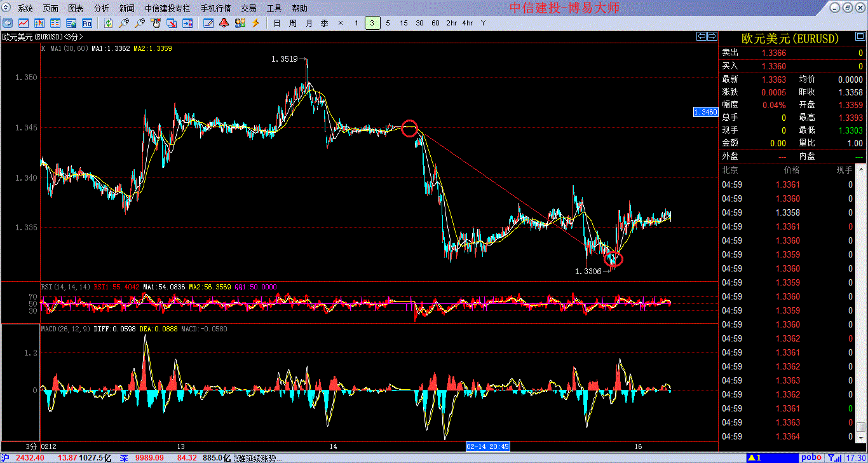
Task: Click the blue back arrow toolbar icon
Action: click(x=8, y=23)
